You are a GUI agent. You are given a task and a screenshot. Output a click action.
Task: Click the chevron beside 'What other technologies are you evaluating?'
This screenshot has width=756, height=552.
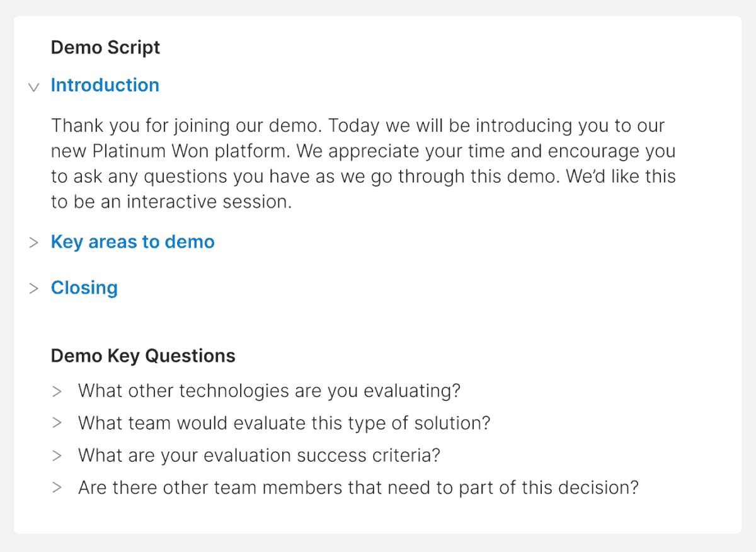point(57,391)
